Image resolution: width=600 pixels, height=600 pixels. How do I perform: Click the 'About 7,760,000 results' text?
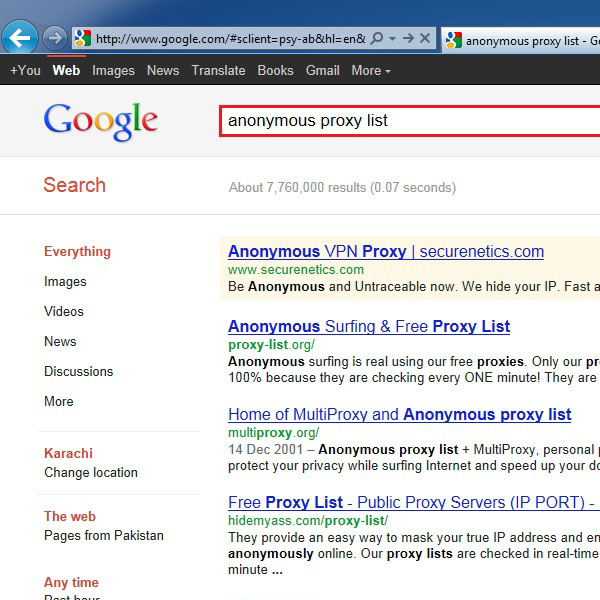click(342, 188)
